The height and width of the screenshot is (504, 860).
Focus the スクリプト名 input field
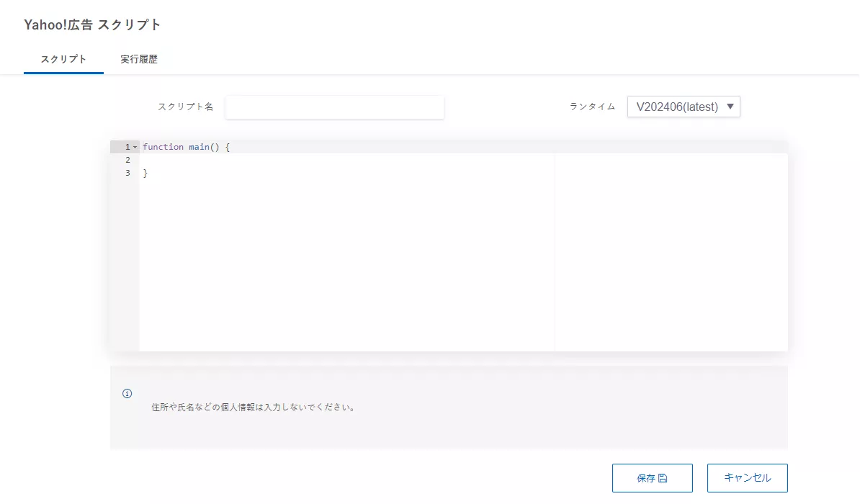pyautogui.click(x=334, y=107)
